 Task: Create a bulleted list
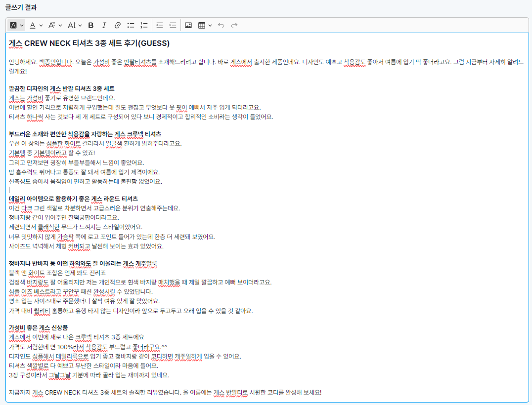tap(130, 25)
